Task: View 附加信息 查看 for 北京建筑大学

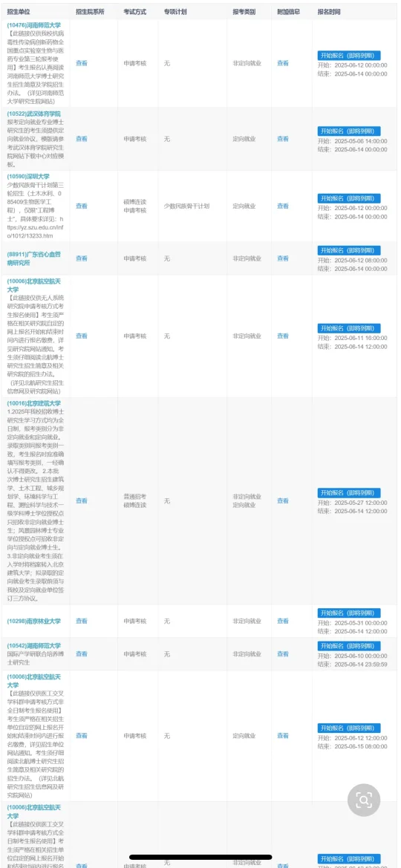Action: click(x=283, y=501)
